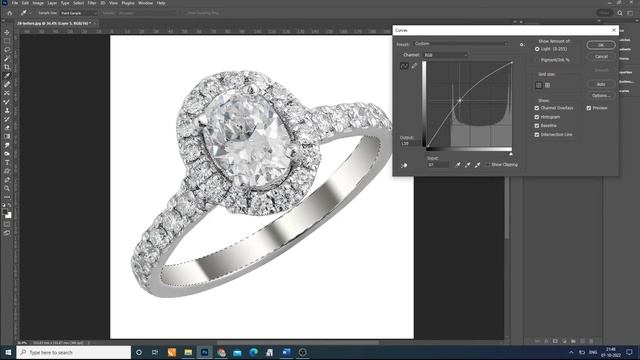Open the Sample Size dropdown
Screen dimensions: 640x360
(79, 13)
